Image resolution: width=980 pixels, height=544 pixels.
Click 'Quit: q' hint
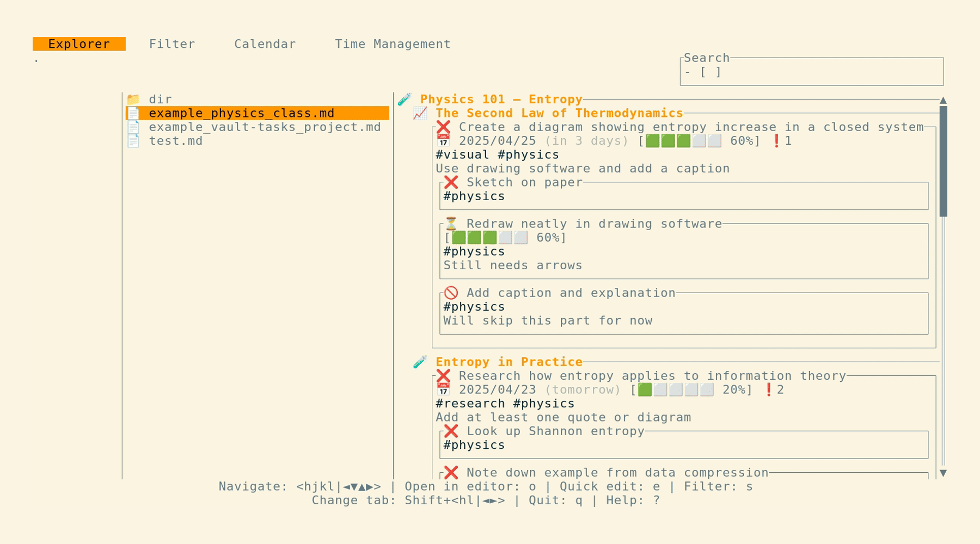pos(555,500)
